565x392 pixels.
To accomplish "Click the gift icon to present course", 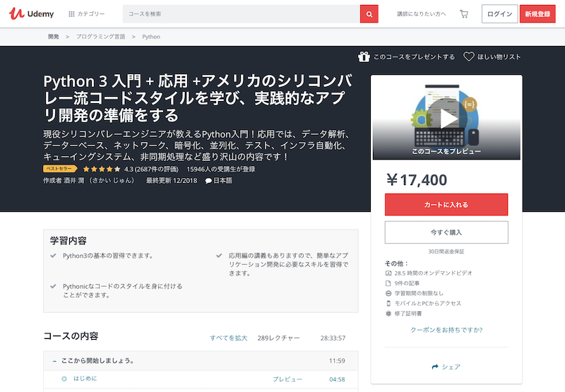I will (364, 57).
